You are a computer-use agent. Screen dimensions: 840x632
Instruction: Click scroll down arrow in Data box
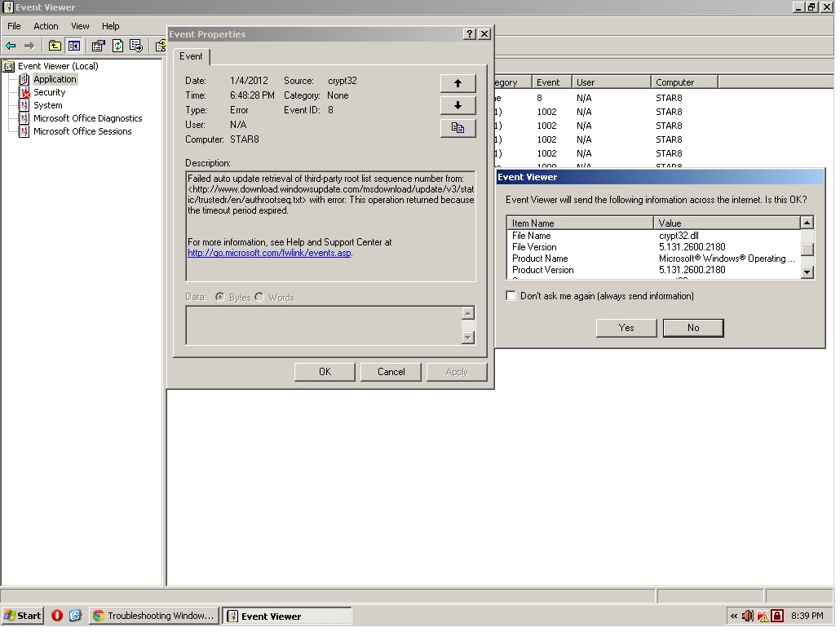click(x=467, y=338)
